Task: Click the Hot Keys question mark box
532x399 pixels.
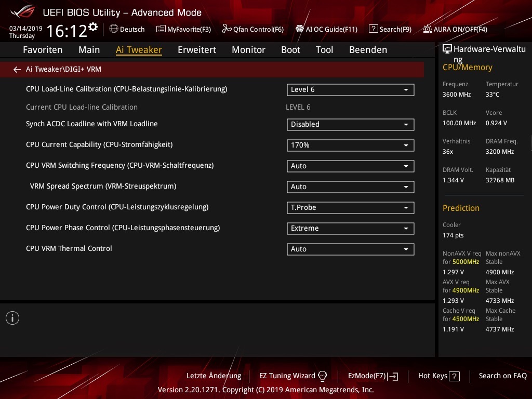Action: [454, 376]
